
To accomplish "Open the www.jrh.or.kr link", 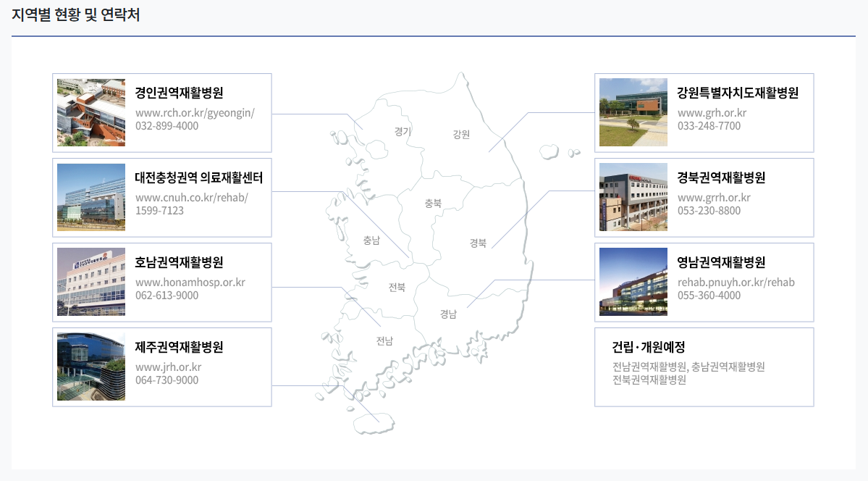I will [x=167, y=367].
